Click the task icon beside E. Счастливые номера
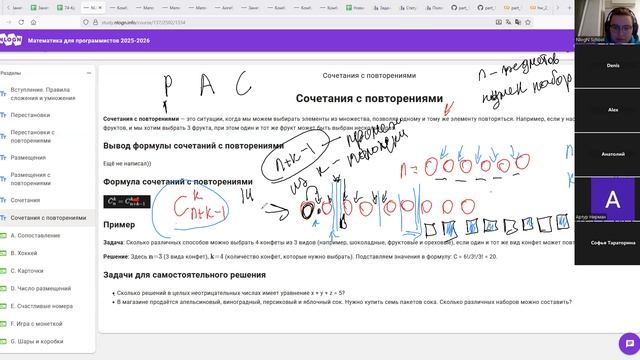This screenshot has width=640, height=360. (x=3, y=306)
